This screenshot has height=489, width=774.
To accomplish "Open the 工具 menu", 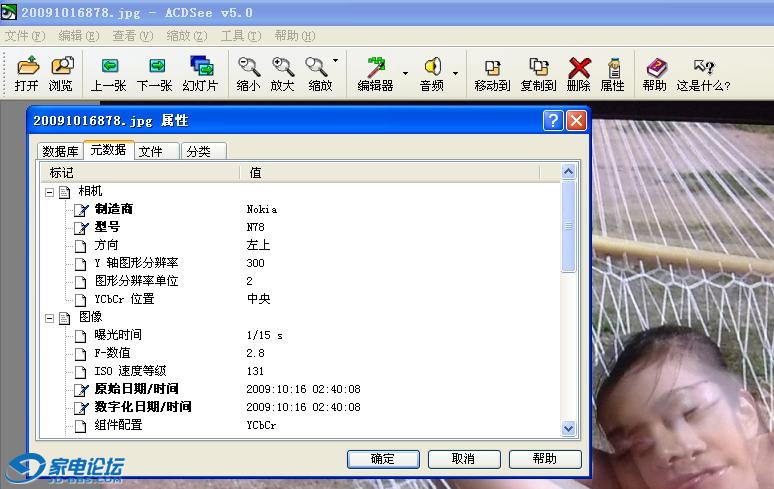I will 240,35.
